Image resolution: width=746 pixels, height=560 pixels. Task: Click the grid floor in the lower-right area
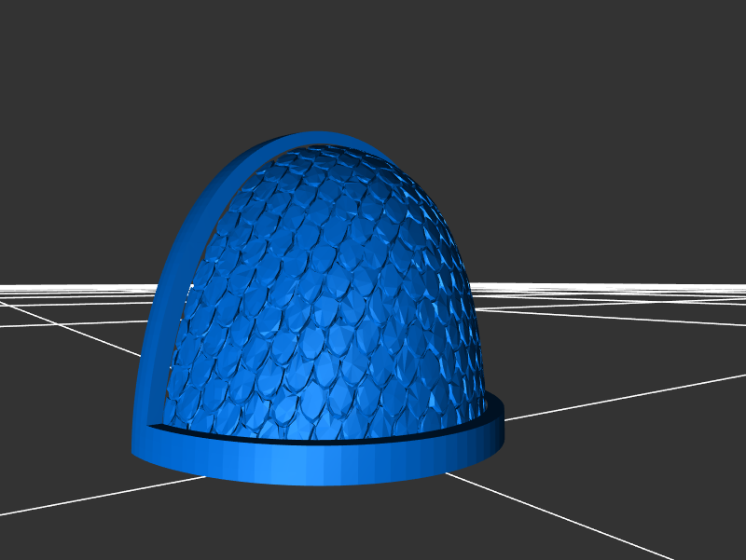click(x=634, y=466)
